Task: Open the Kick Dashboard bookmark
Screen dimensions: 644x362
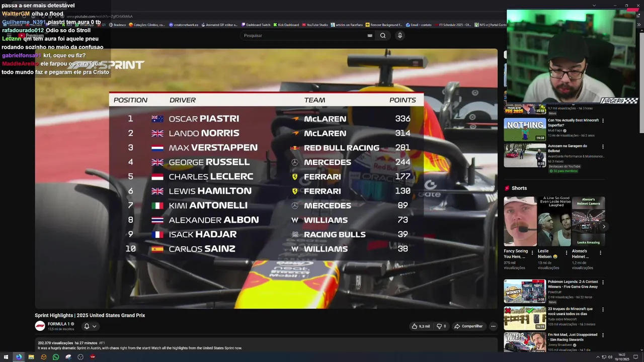Action: [x=286, y=25]
